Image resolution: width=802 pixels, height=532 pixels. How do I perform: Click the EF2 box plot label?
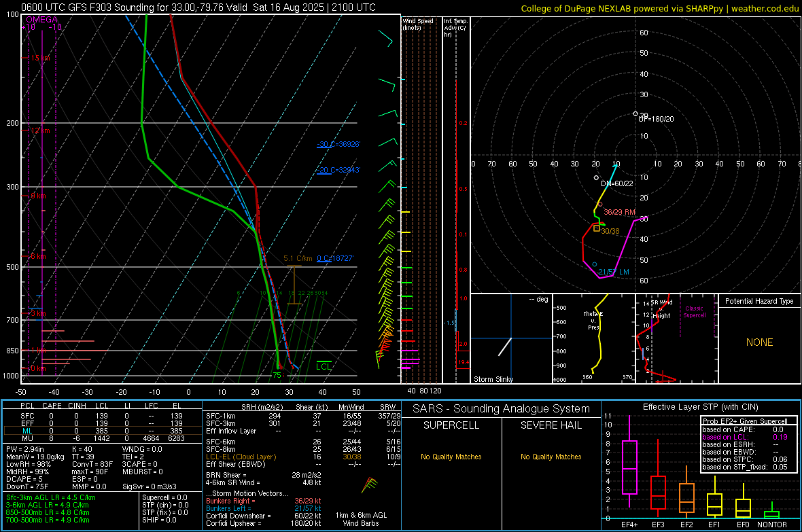(686, 525)
